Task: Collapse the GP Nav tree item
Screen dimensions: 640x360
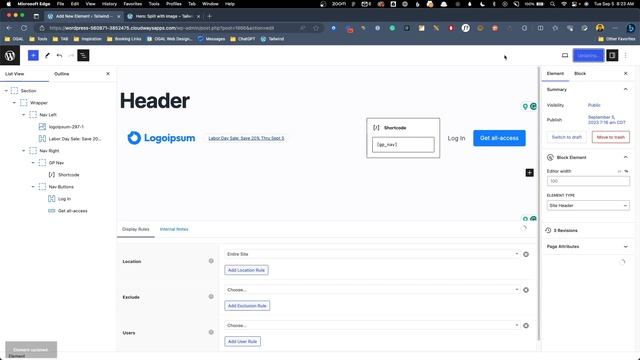Action: (x=33, y=162)
